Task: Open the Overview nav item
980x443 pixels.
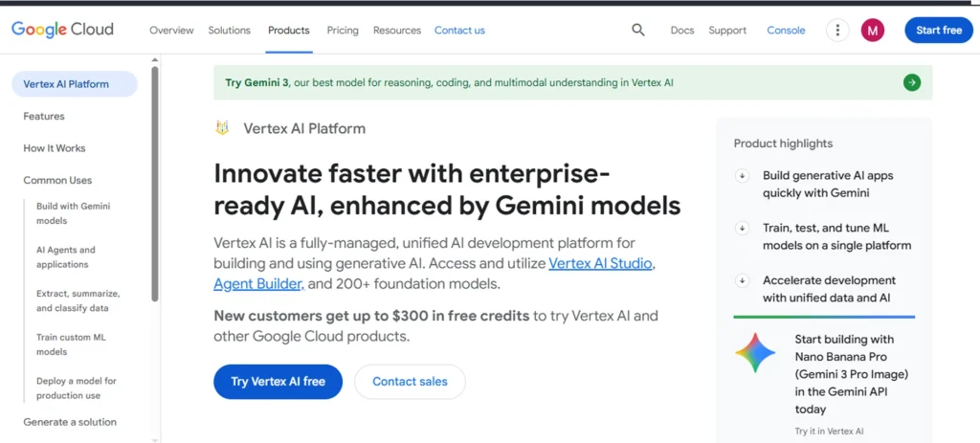Action: (x=171, y=30)
